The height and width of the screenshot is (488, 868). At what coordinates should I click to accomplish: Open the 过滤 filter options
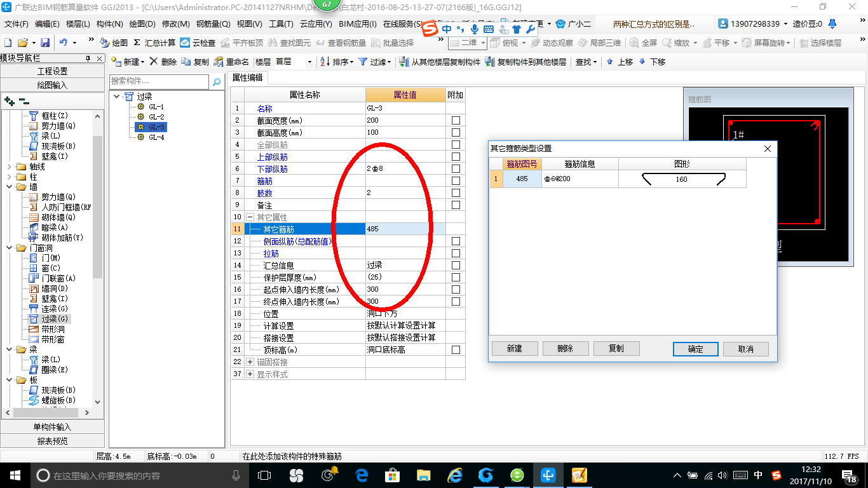click(375, 62)
